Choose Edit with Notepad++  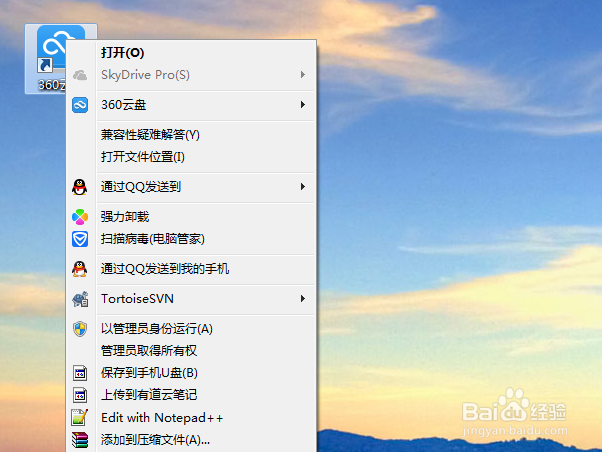click(x=191, y=417)
